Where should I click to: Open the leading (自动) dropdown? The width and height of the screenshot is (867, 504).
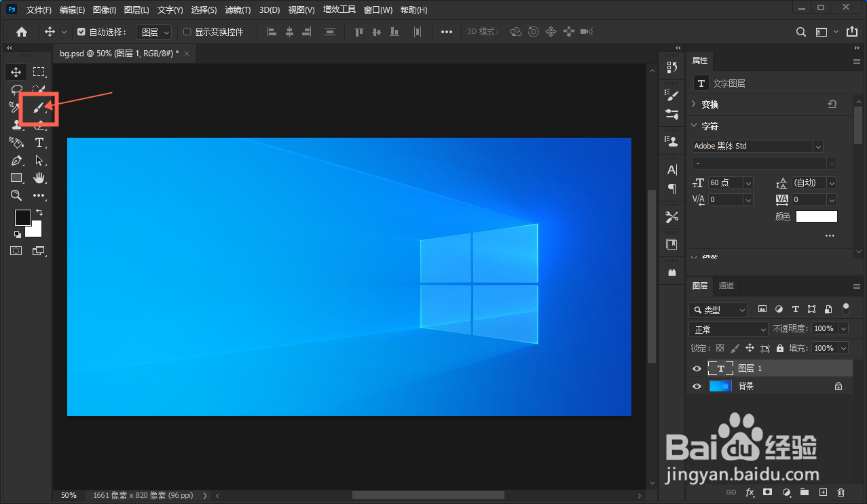[x=832, y=183]
